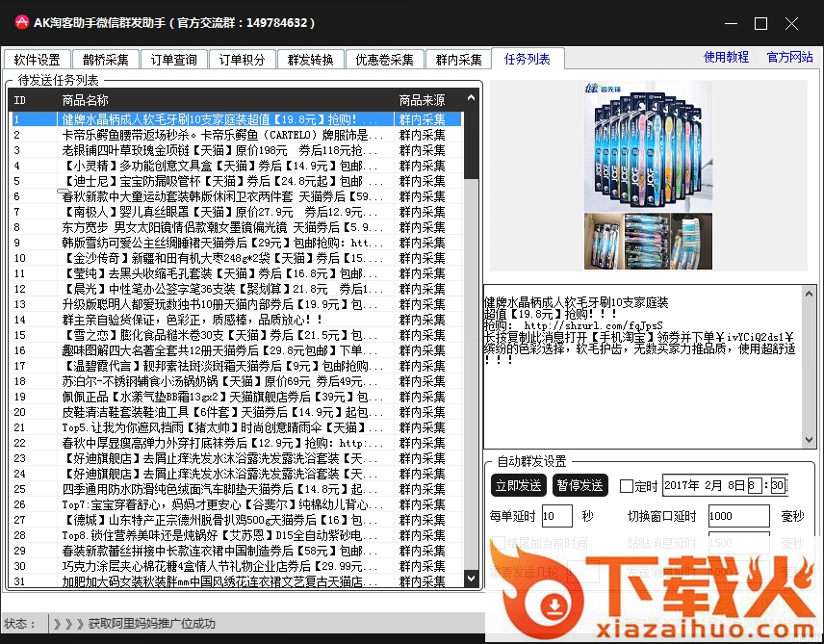
Task: Switch to the 订单查询 tab
Action: tap(174, 60)
